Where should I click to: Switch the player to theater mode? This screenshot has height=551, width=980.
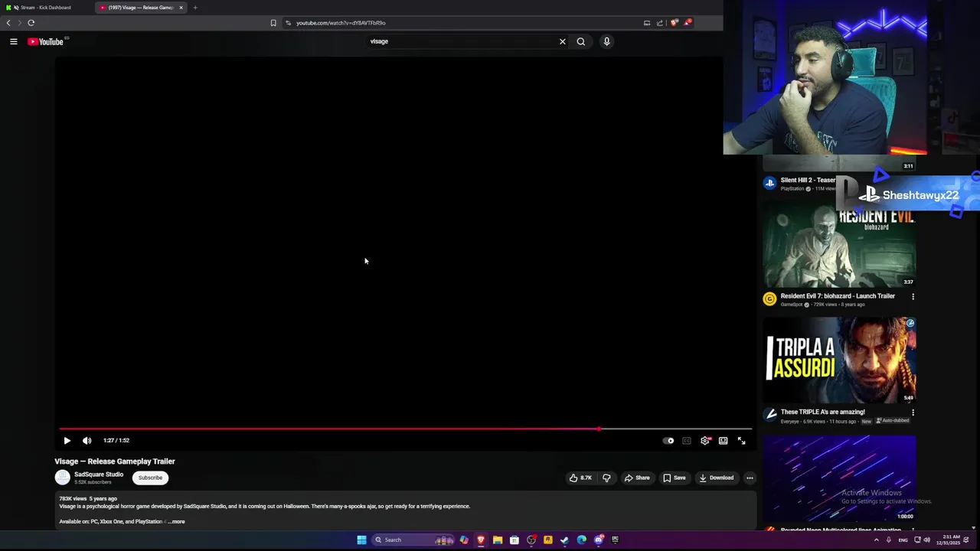click(723, 441)
